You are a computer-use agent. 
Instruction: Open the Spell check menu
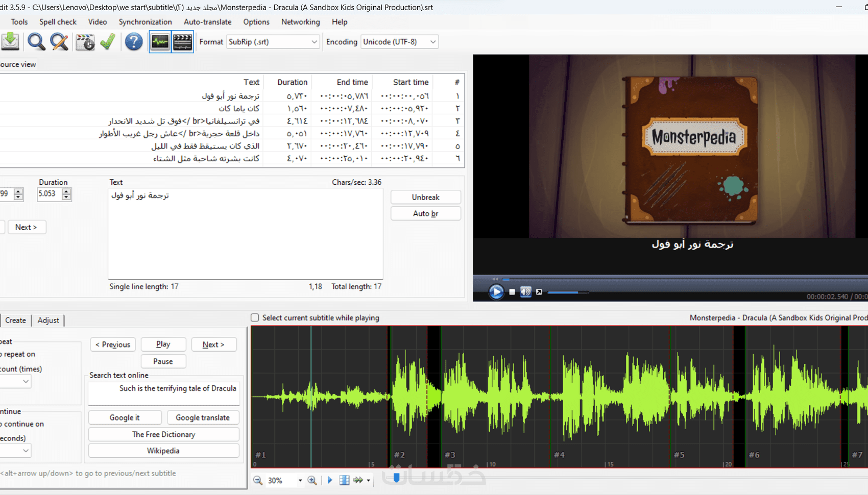click(x=58, y=22)
